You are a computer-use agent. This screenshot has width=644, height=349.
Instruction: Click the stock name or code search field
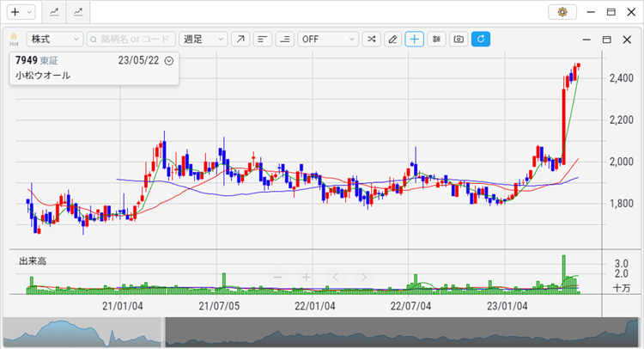131,40
